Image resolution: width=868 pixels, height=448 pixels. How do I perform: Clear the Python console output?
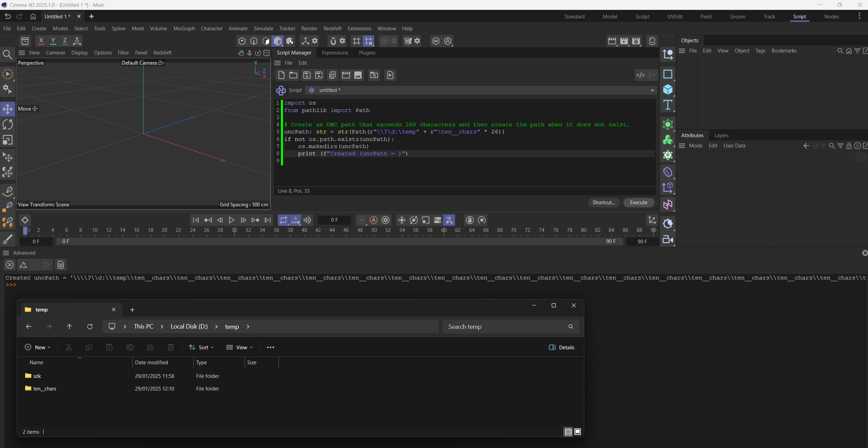tap(10, 265)
